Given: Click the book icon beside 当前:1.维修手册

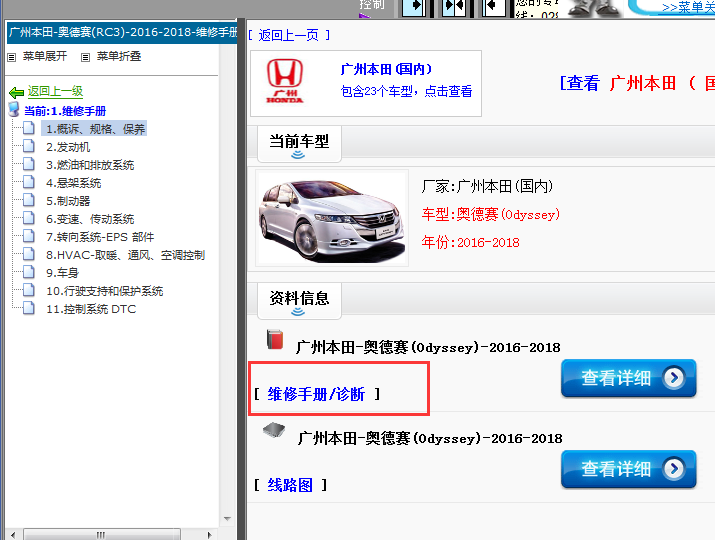Looking at the screenshot, I should click(14, 109).
